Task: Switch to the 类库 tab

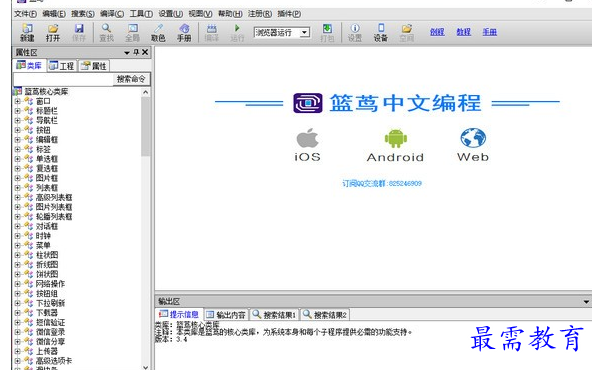Action: tap(29, 66)
